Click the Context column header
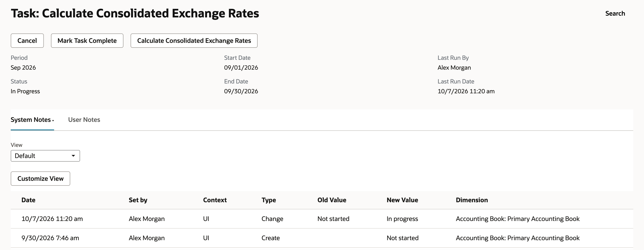This screenshot has width=644, height=250. (215, 200)
